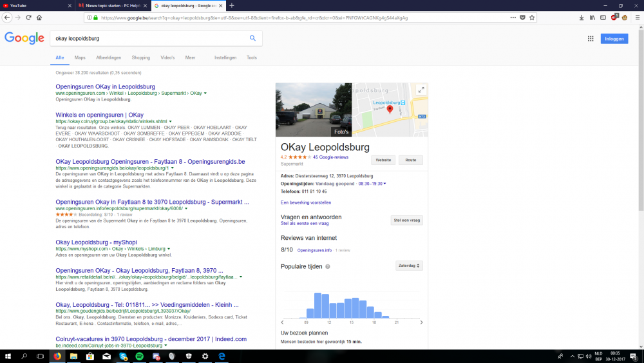Click the Inloggen button
The height and width of the screenshot is (363, 644).
point(614,39)
